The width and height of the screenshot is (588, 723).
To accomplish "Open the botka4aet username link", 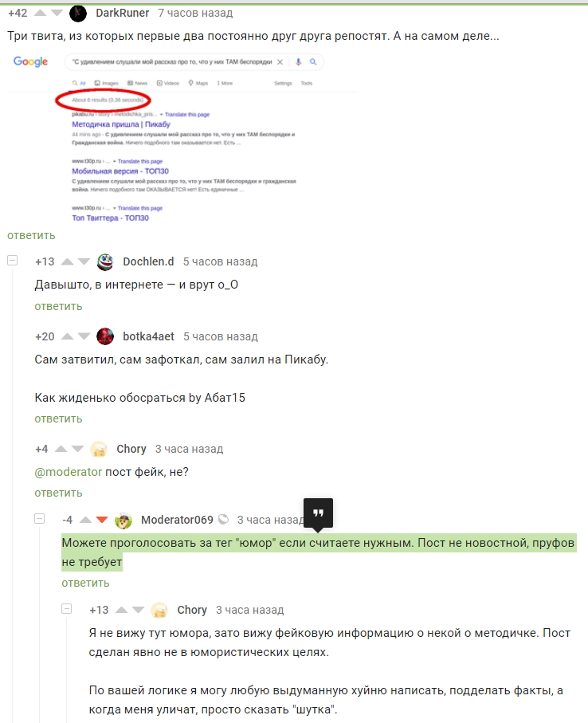I will pyautogui.click(x=148, y=336).
